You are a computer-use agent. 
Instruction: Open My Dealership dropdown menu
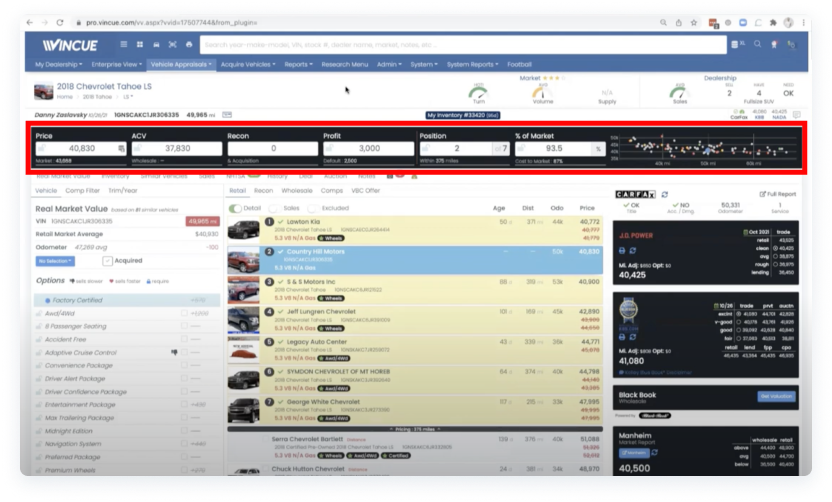[58, 64]
